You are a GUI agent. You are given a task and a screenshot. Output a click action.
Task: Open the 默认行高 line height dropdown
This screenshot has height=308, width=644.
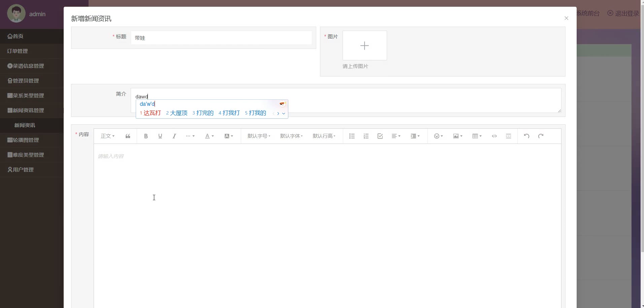[x=324, y=136]
